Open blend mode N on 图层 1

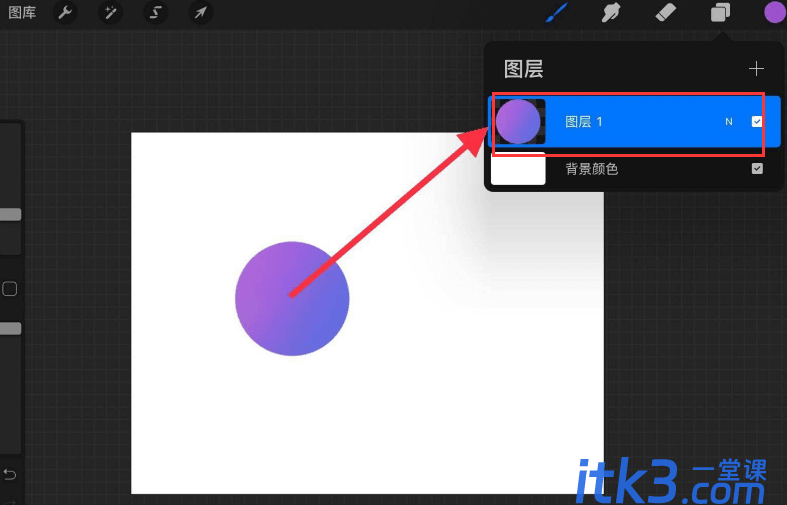pos(729,121)
